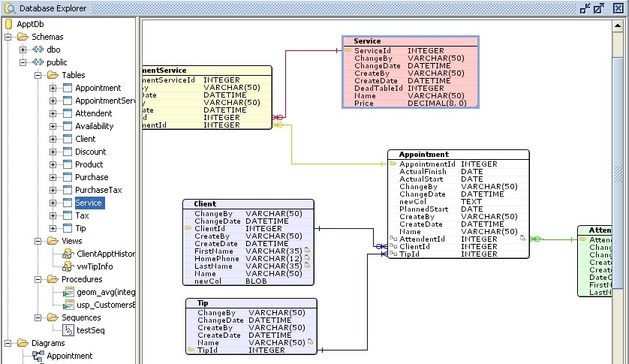Click the Service table header in diagram
The height and width of the screenshot is (364, 629).
[x=411, y=41]
